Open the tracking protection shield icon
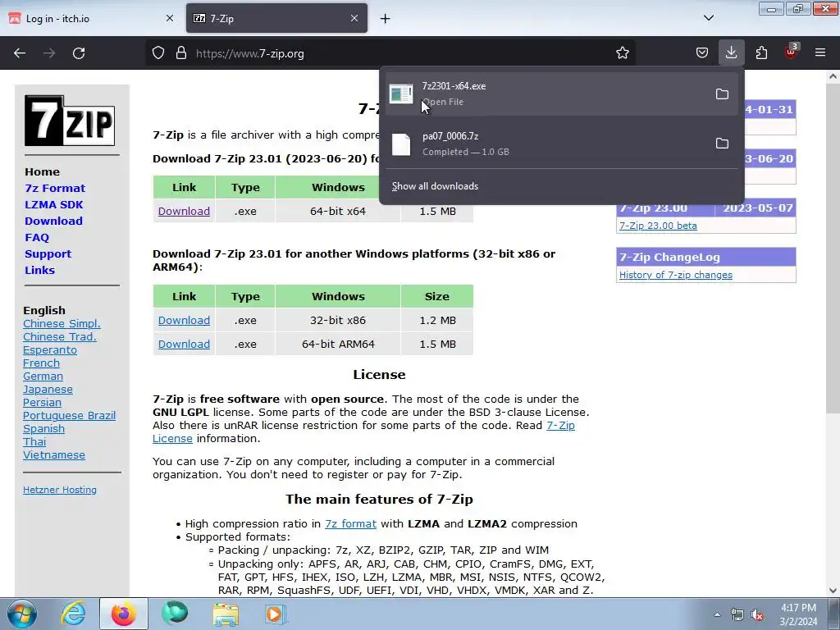840x630 pixels. pyautogui.click(x=158, y=53)
